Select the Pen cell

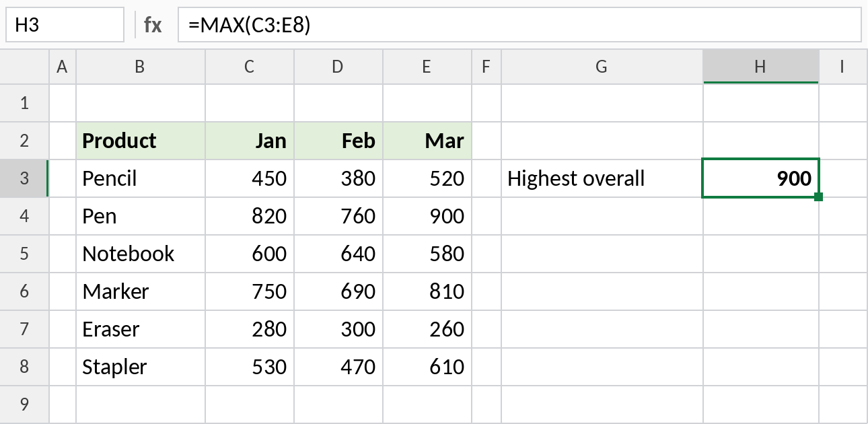(x=141, y=216)
